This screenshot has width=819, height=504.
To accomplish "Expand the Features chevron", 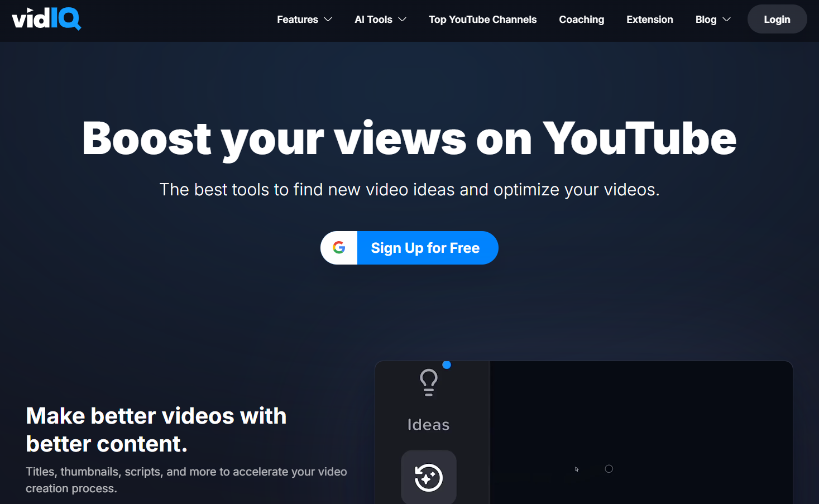I will [x=328, y=20].
